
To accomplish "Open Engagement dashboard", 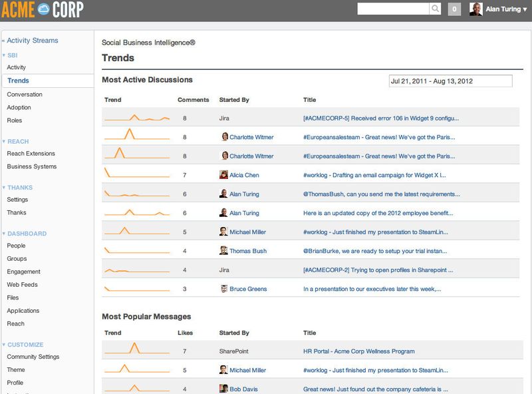I will click(x=23, y=272).
